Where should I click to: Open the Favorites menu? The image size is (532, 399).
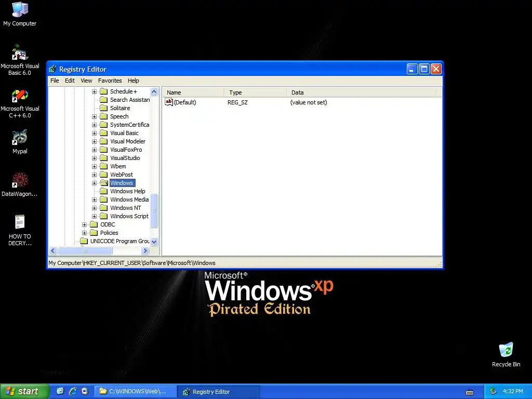tap(110, 81)
